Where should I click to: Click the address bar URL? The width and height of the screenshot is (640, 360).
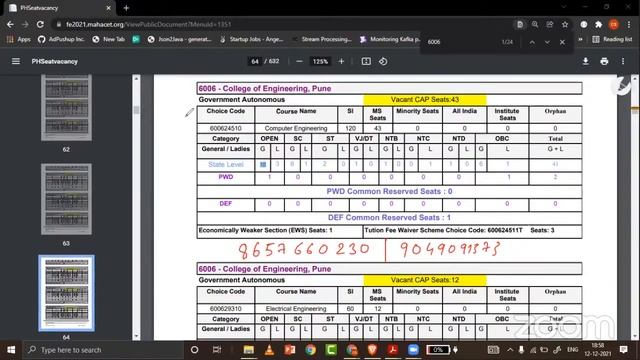(x=149, y=24)
